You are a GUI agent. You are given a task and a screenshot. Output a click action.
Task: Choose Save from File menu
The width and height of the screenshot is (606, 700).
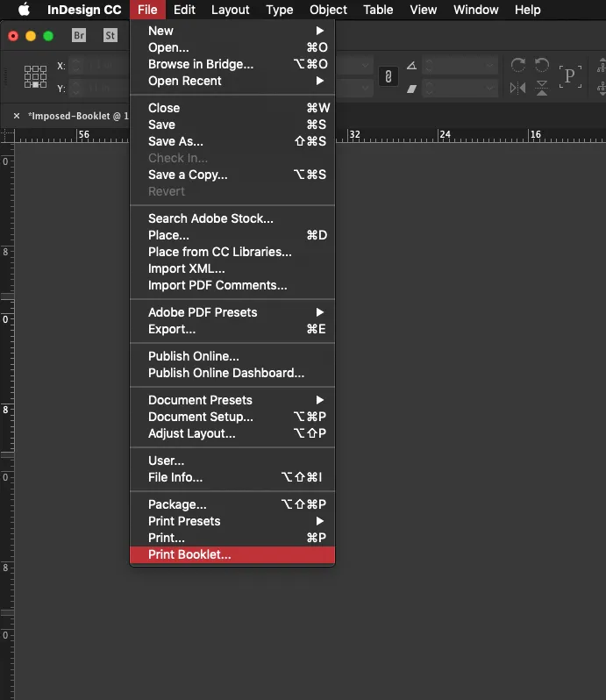pyautogui.click(x=232, y=125)
